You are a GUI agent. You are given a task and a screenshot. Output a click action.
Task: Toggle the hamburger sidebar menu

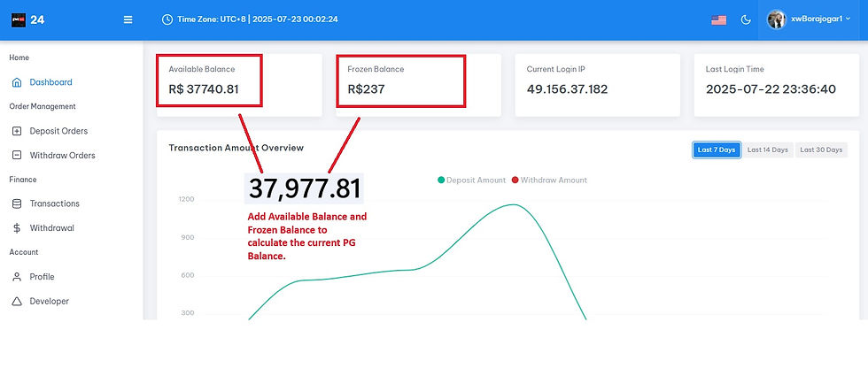[x=128, y=19]
